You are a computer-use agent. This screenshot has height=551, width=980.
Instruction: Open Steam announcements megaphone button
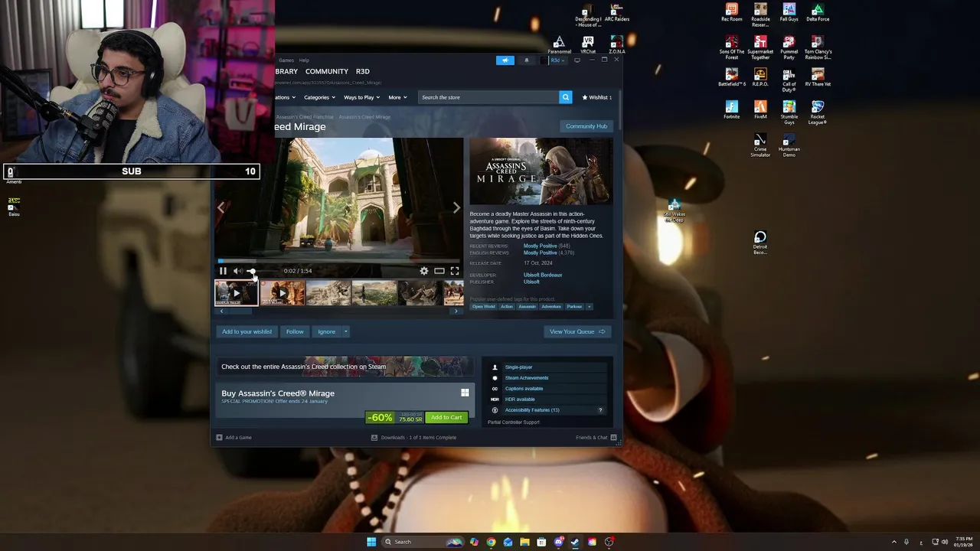[505, 60]
